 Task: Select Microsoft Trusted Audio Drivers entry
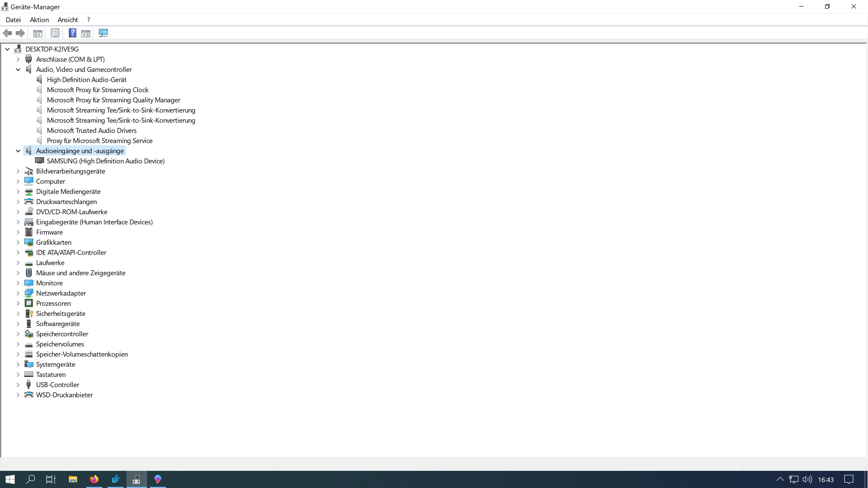92,131
